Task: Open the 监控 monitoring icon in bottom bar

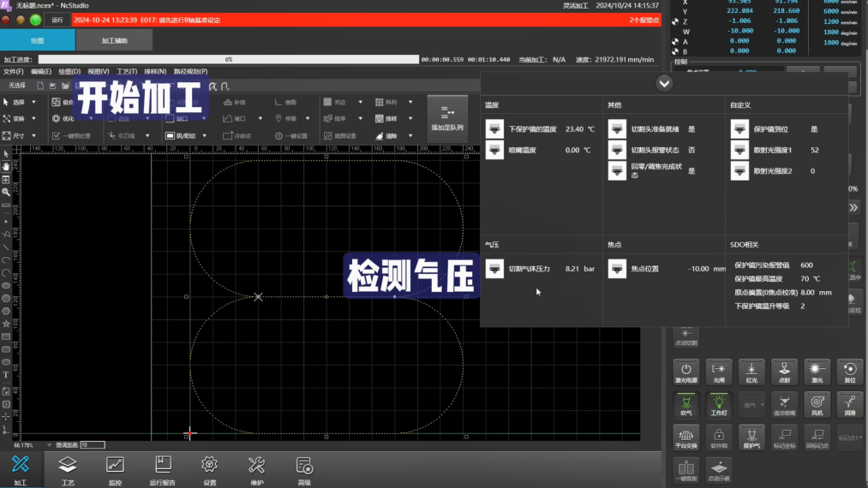Action: pyautogui.click(x=115, y=468)
